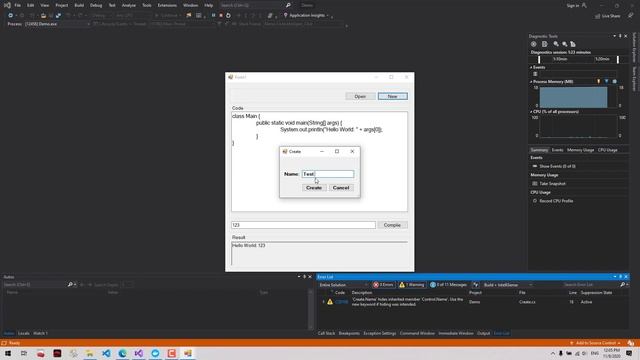Toggle Private Bytes in Process Memory legend
The width and height of the screenshot is (640, 360).
(x=615, y=82)
